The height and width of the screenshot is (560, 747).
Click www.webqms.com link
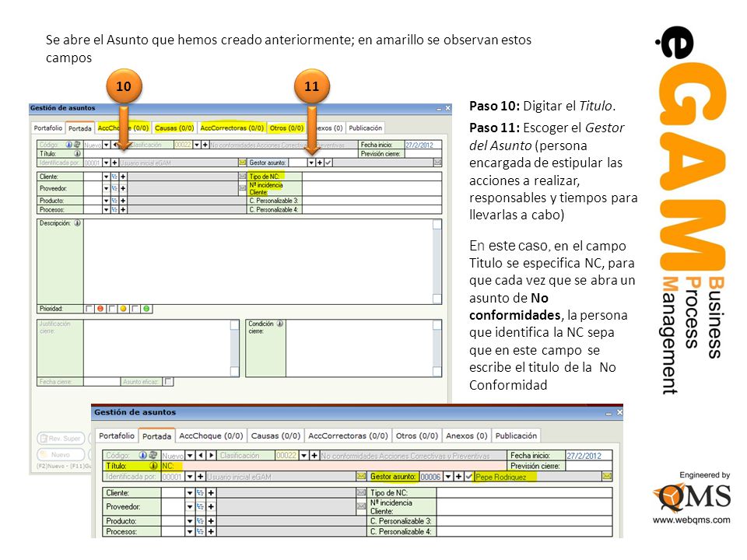point(691,520)
